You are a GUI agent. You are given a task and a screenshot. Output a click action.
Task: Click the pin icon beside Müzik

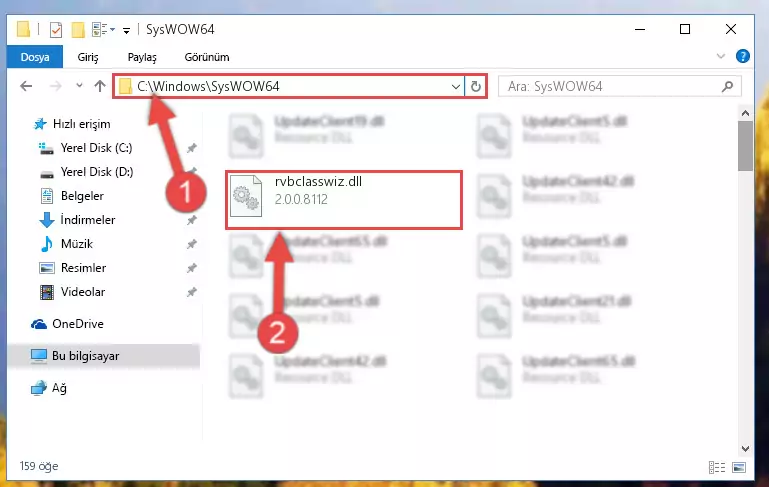[192, 244]
